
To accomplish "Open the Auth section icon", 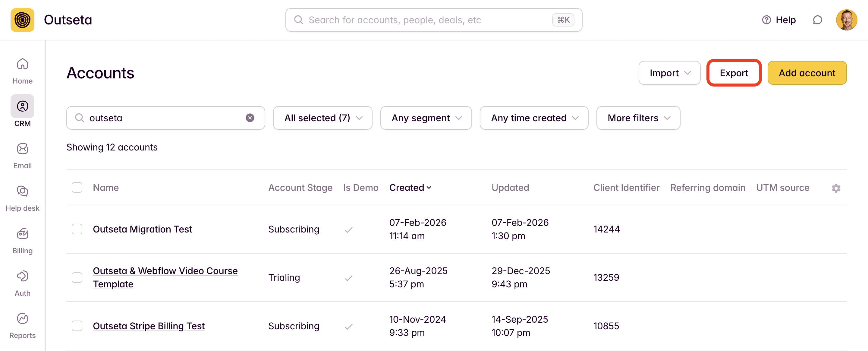I will click(22, 283).
